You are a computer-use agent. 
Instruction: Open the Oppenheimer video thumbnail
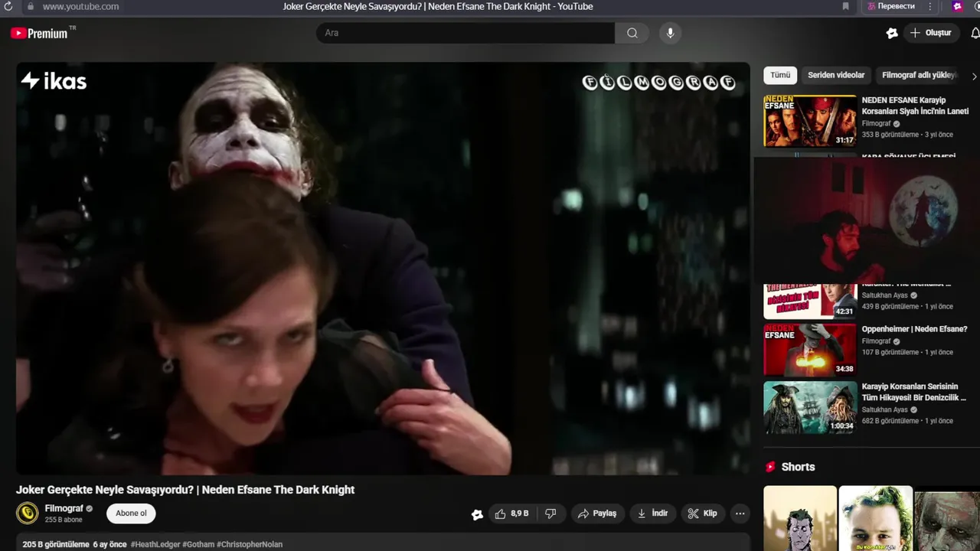point(810,350)
